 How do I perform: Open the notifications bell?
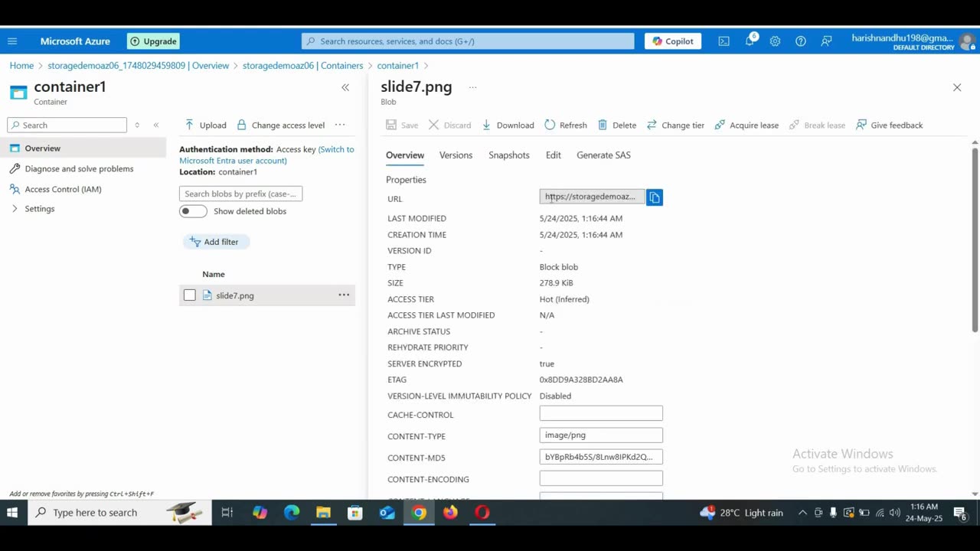click(x=750, y=41)
